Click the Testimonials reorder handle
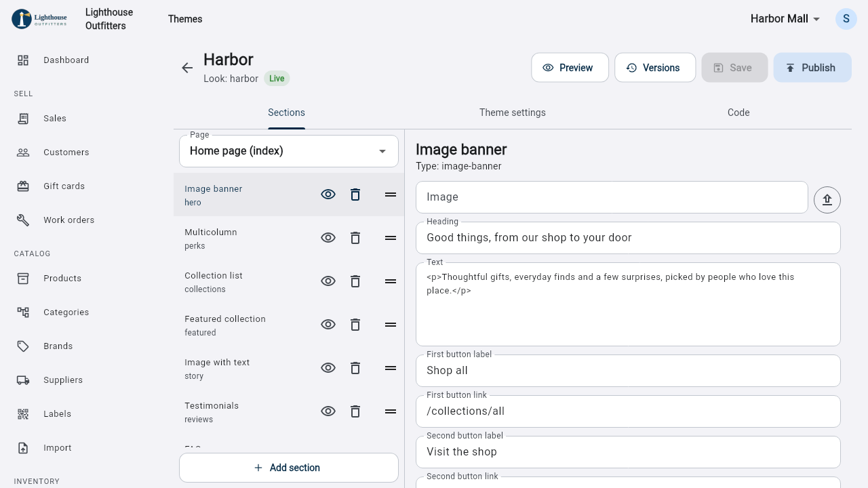 point(391,411)
